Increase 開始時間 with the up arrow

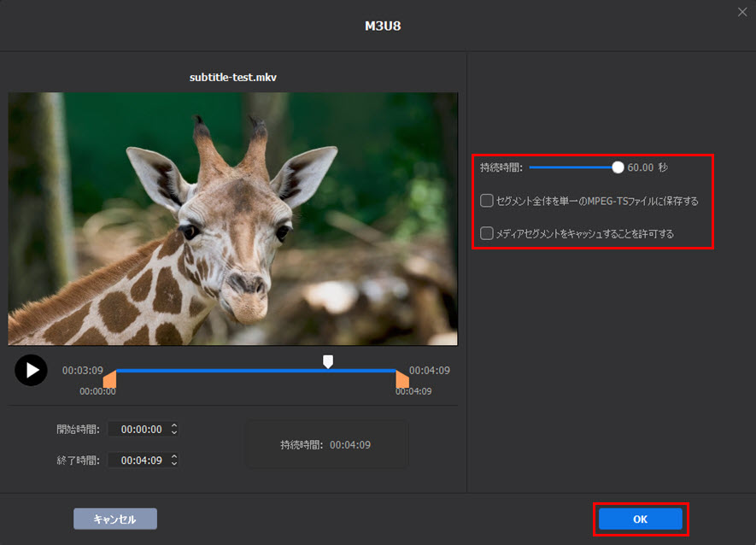pos(174,426)
